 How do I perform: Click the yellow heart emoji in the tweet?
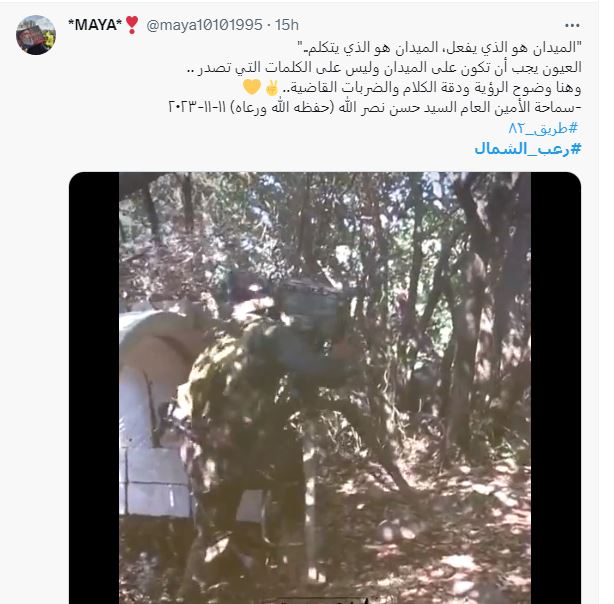[251, 87]
